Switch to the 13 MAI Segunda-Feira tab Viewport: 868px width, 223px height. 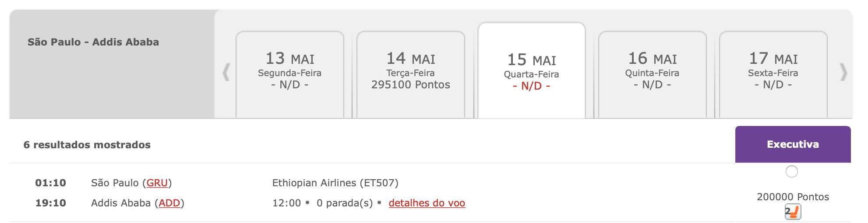[290, 74]
